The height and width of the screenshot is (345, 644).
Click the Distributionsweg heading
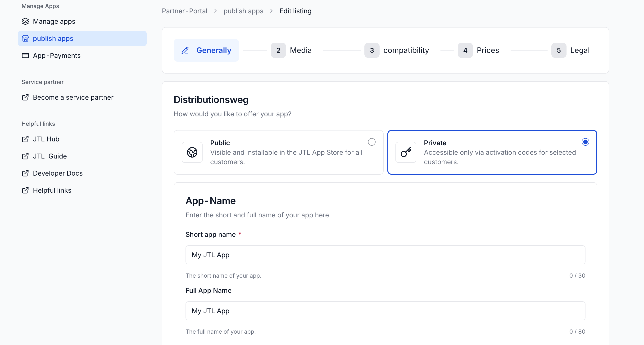click(211, 100)
